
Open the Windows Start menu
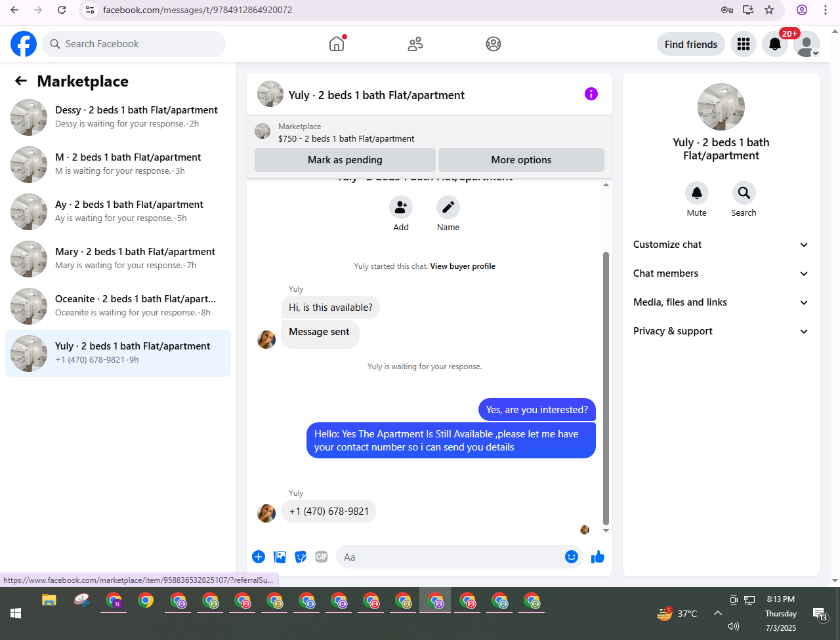[16, 613]
